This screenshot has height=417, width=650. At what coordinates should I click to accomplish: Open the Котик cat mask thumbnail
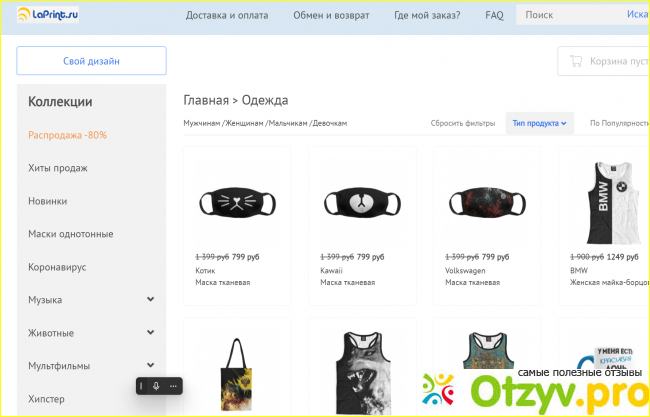pyautogui.click(x=237, y=202)
